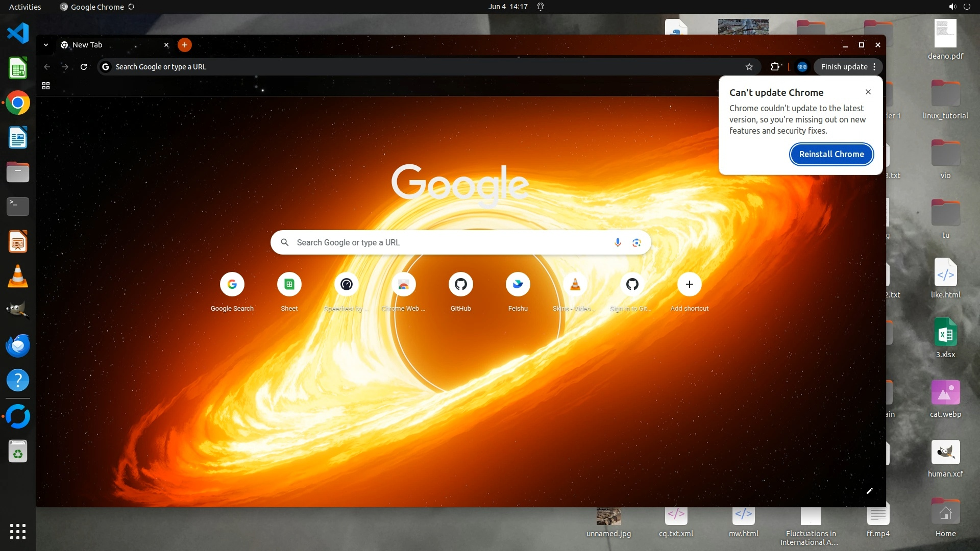Click the Add shortcut button
This screenshot has width=980, height=551.
pyautogui.click(x=689, y=285)
